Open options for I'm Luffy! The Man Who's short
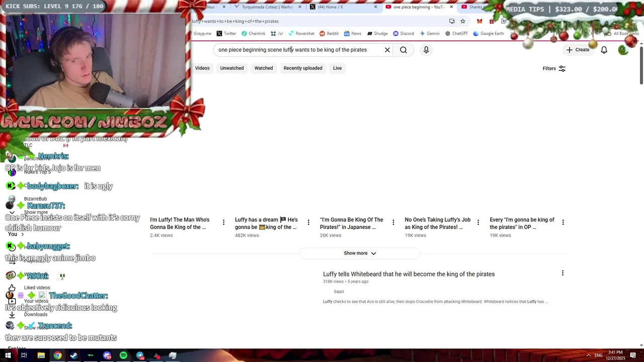Viewport: 644px width, 362px height. pyautogui.click(x=223, y=222)
